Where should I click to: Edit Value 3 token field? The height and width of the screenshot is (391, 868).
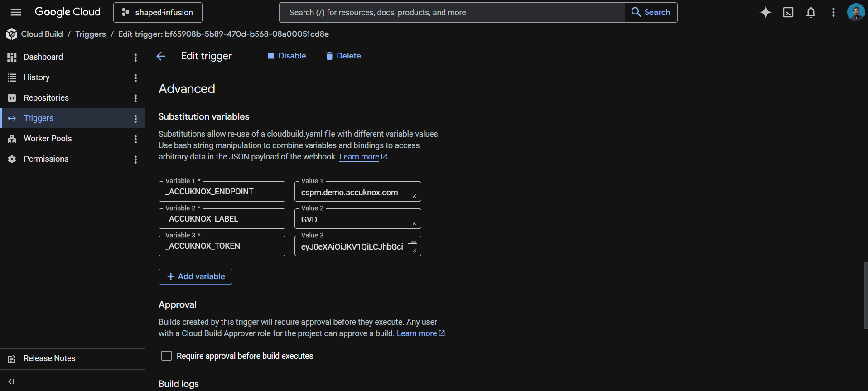[358, 246]
